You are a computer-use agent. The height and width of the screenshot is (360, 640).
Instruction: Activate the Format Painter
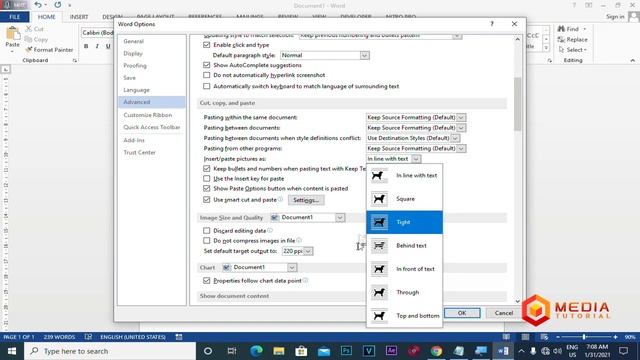click(x=49, y=50)
